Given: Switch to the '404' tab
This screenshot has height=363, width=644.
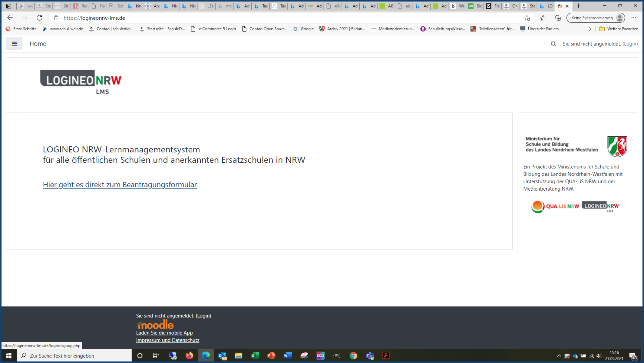Looking at the screenshot, I should [333, 6].
